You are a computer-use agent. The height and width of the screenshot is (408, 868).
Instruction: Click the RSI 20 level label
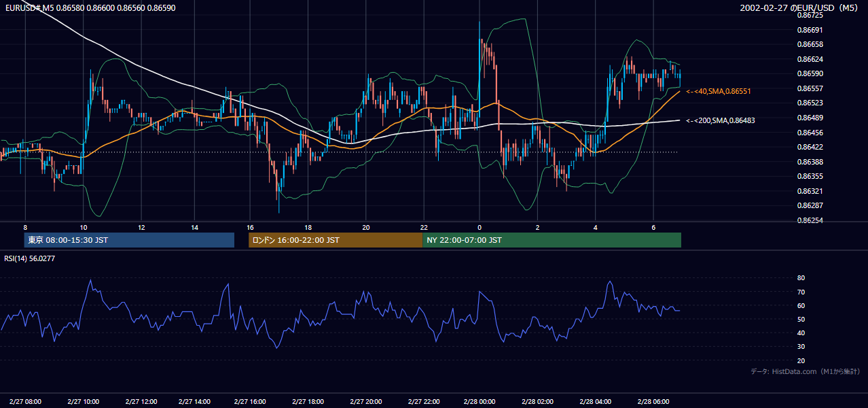(801, 360)
